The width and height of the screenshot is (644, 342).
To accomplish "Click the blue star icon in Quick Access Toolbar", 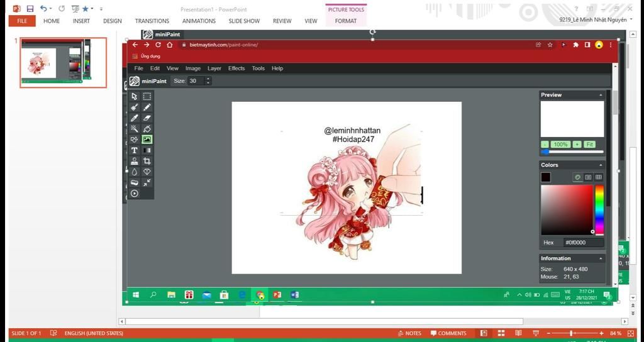I will click(86, 9).
